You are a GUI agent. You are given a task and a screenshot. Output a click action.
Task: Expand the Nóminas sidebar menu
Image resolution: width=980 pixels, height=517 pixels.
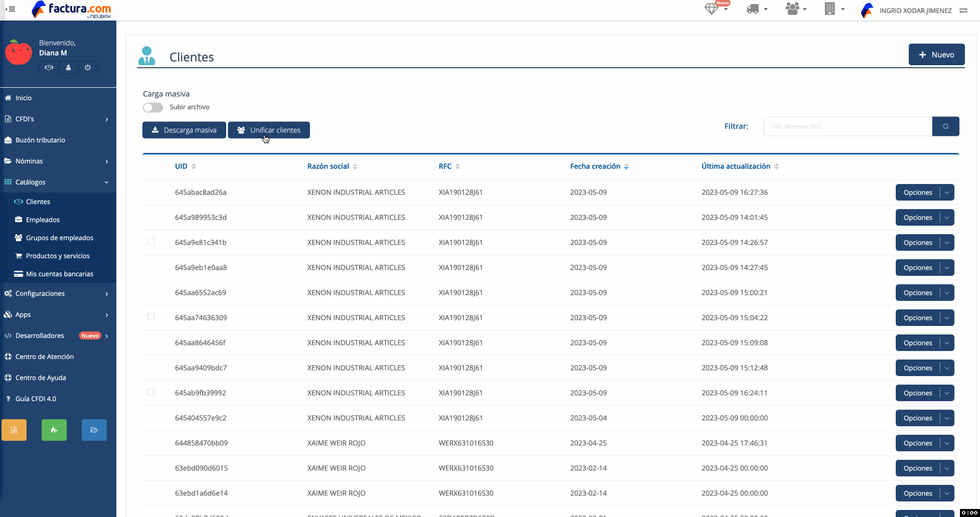pyautogui.click(x=58, y=161)
